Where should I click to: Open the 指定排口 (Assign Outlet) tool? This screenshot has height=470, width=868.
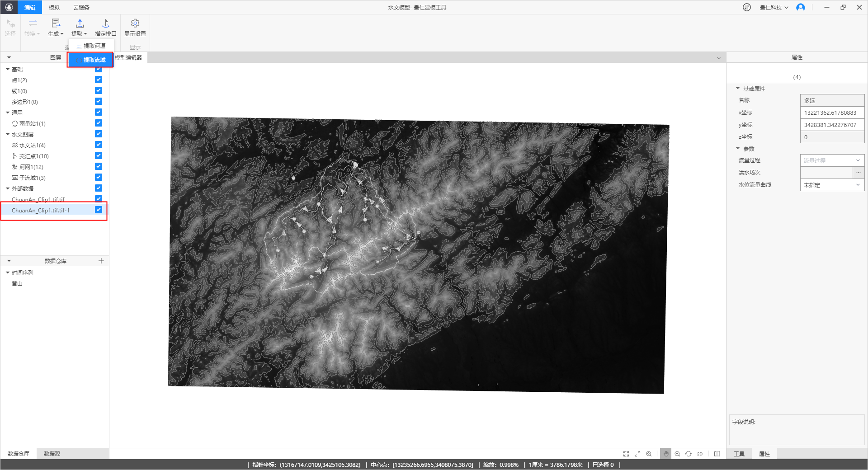pos(105,27)
